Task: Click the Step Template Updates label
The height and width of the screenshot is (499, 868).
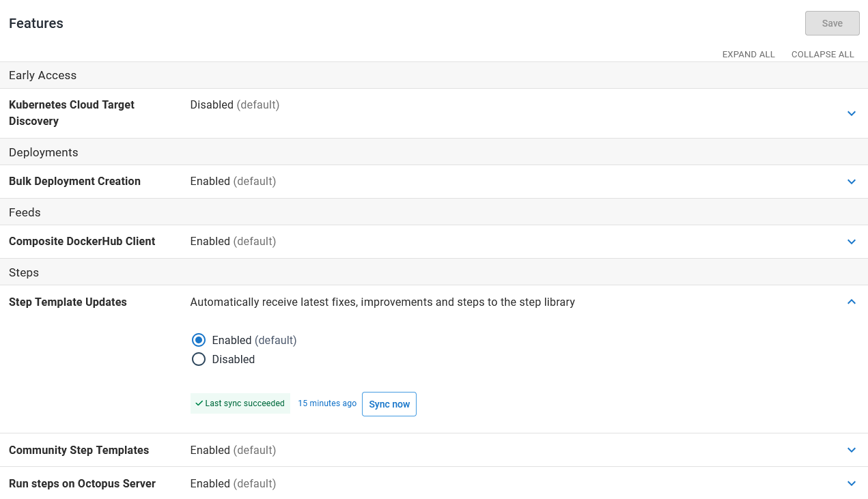Action: [x=68, y=302]
